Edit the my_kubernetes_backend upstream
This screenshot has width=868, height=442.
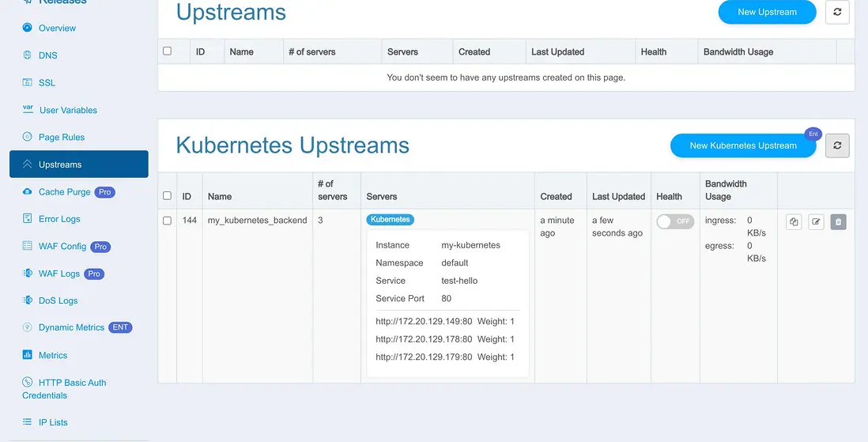point(816,222)
